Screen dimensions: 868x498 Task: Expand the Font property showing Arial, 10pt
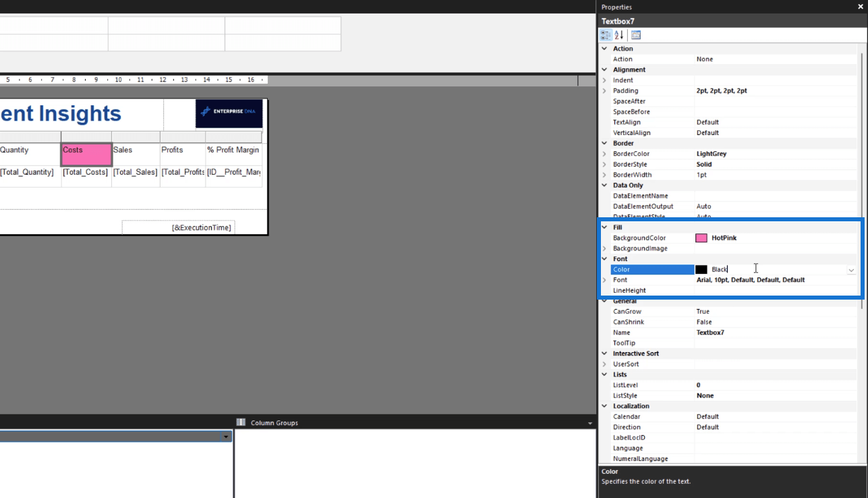[x=604, y=280]
